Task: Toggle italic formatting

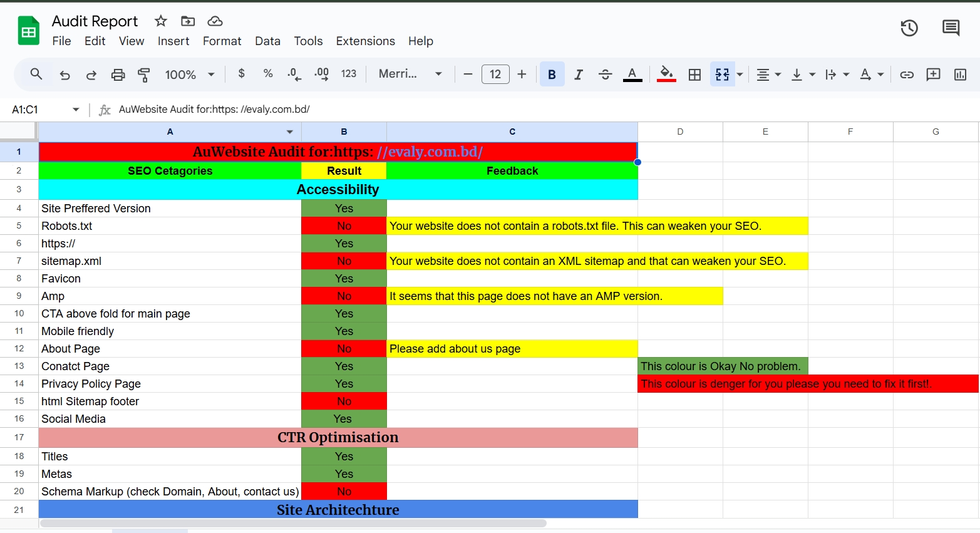Action: point(578,74)
